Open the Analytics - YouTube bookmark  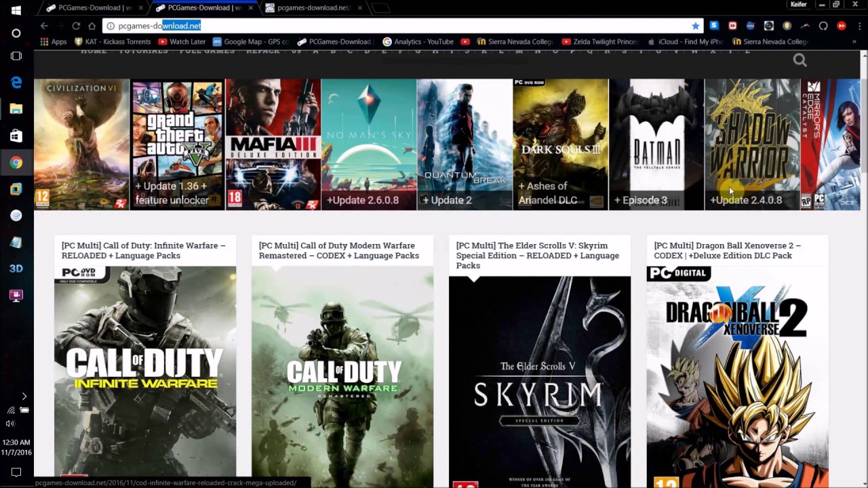tap(418, 41)
